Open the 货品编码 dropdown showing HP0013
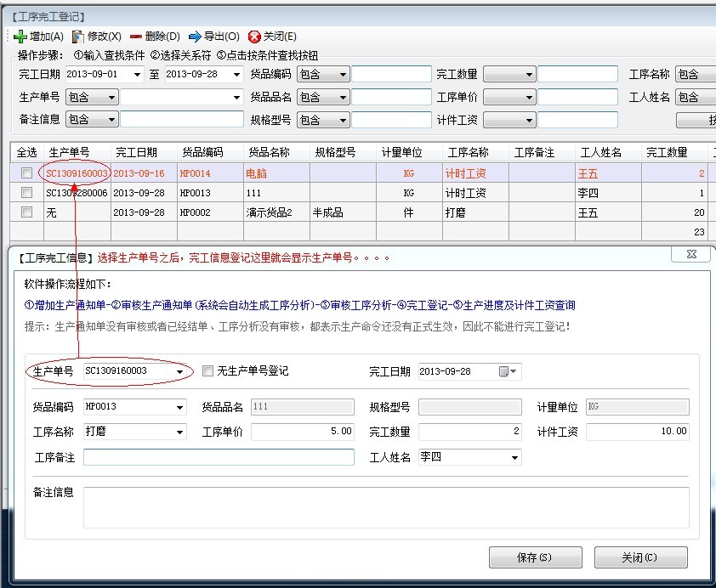Screen dimensions: 716x588 [x=179, y=407]
